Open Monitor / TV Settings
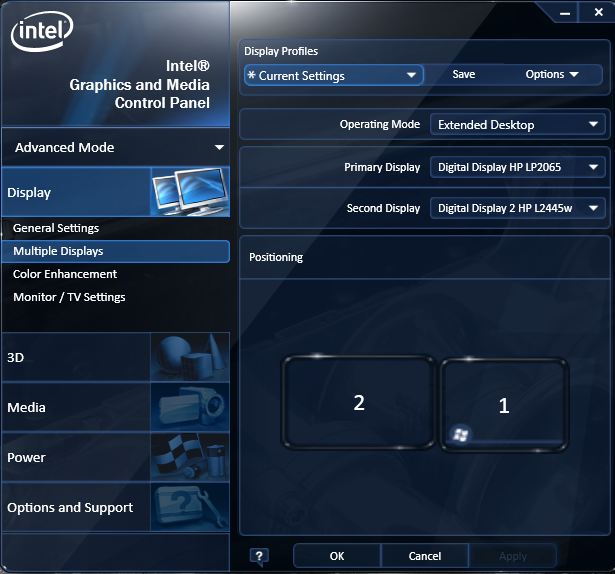This screenshot has height=574, width=615. pyautogui.click(x=69, y=297)
